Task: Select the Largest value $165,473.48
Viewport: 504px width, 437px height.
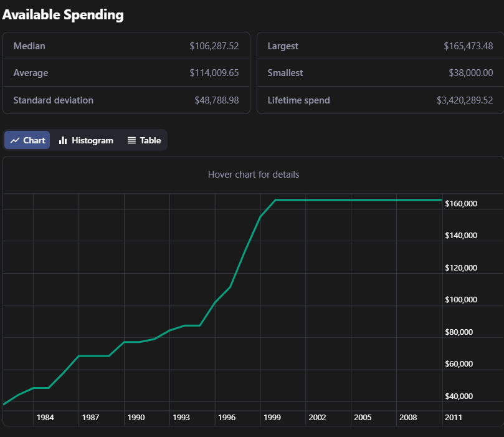Action: [x=468, y=46]
